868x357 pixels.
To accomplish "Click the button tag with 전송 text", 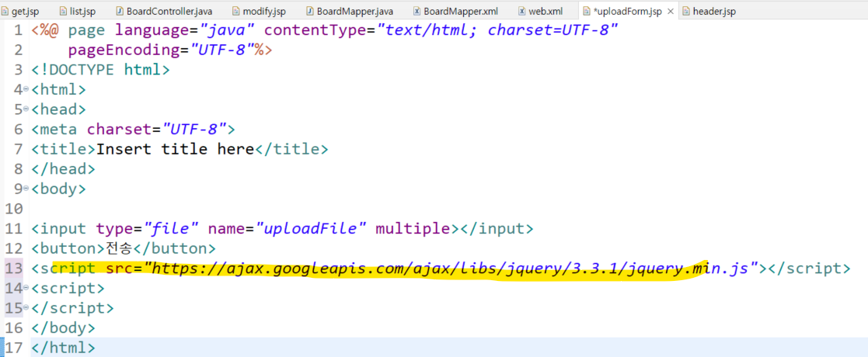I will tap(124, 248).
